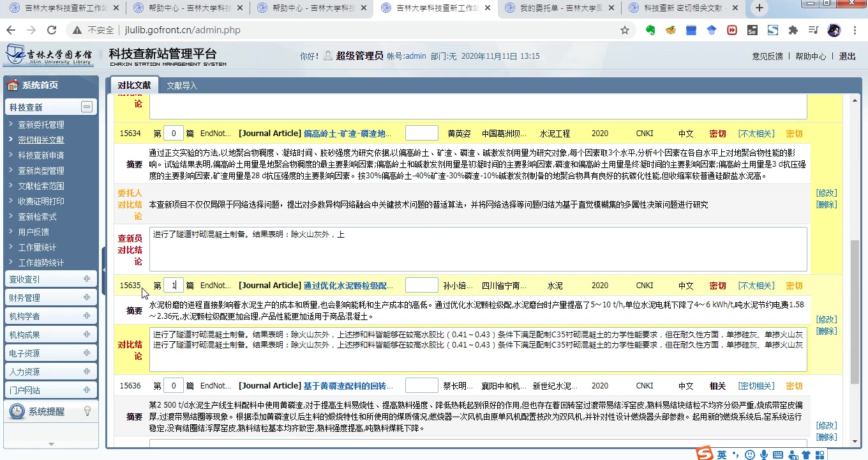Reload the page
868x460 pixels.
pos(52,30)
